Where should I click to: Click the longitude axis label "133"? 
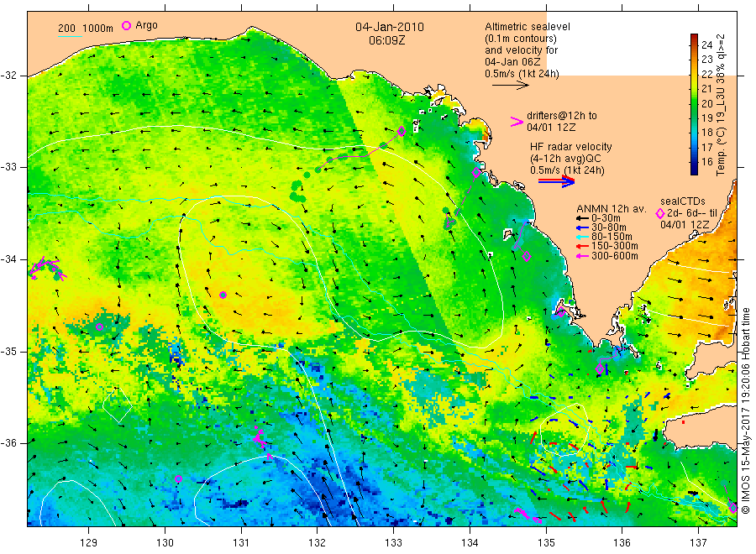tap(393, 542)
